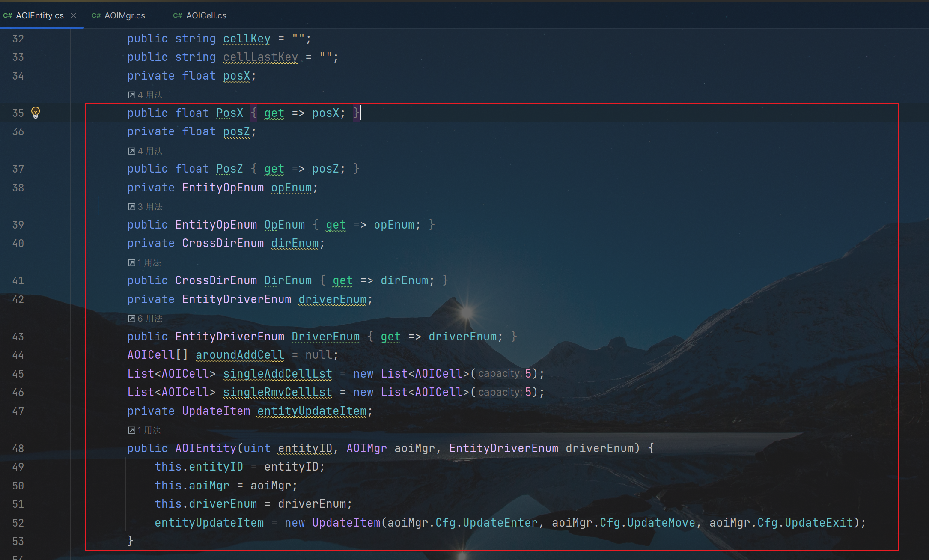The width and height of the screenshot is (929, 560).
Task: Click the 3 usages icon above OpEnum
Action: [x=132, y=207]
